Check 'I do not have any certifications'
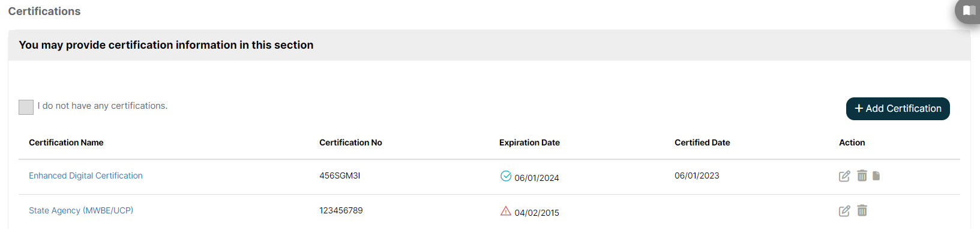980x229 pixels. (x=26, y=107)
